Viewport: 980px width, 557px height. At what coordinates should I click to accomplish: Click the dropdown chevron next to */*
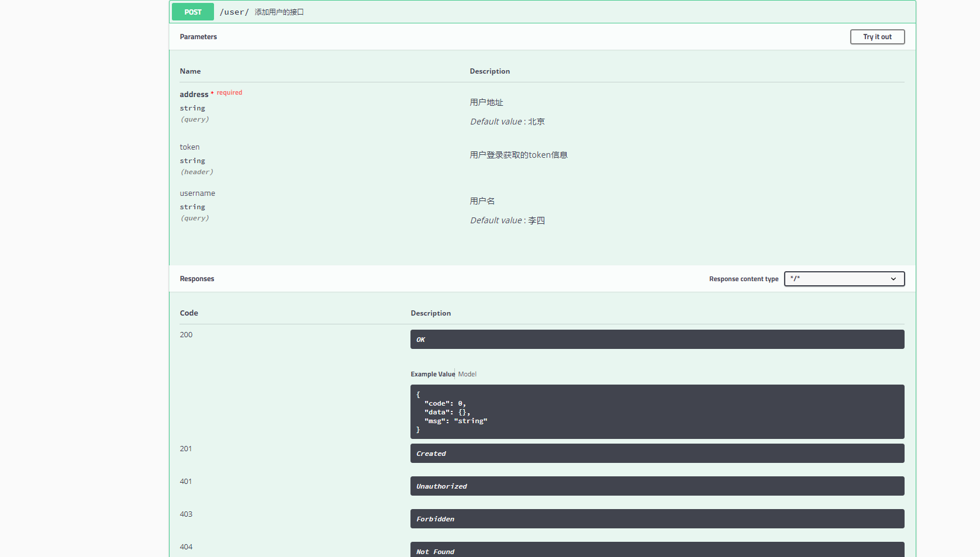click(x=893, y=279)
